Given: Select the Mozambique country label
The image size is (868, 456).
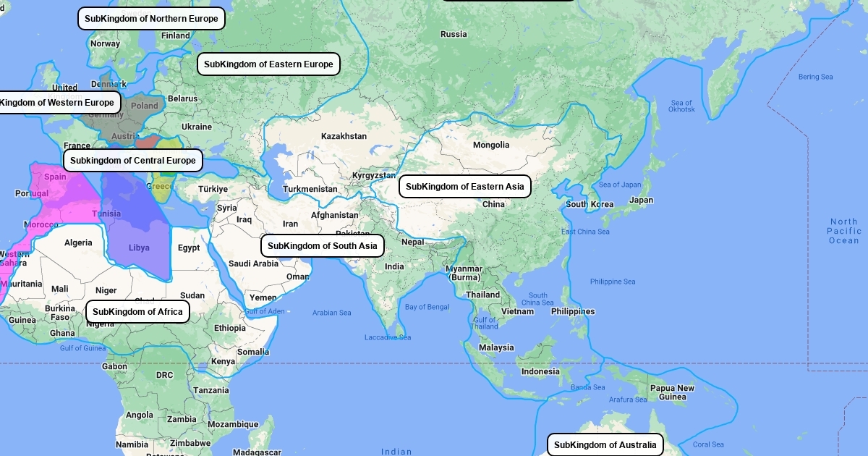Looking at the screenshot, I should click(233, 424).
